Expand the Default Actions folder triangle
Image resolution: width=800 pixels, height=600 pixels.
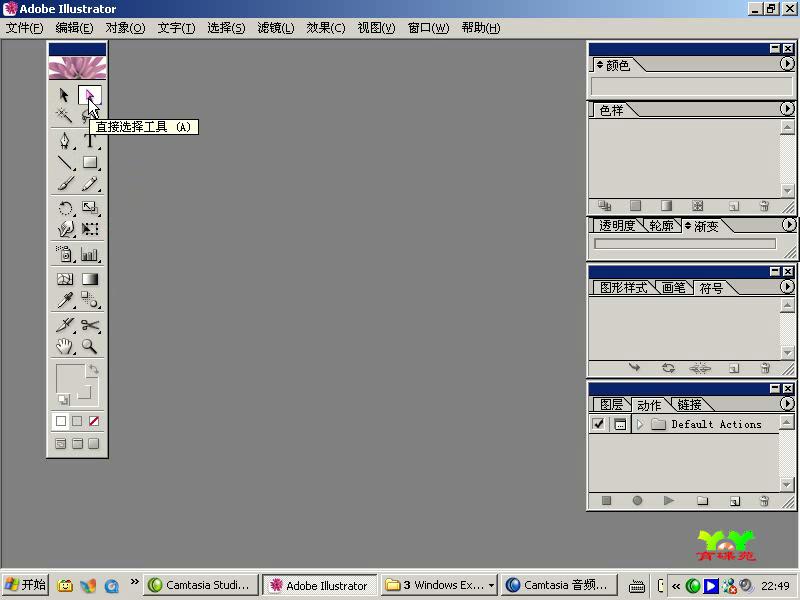tap(640, 424)
